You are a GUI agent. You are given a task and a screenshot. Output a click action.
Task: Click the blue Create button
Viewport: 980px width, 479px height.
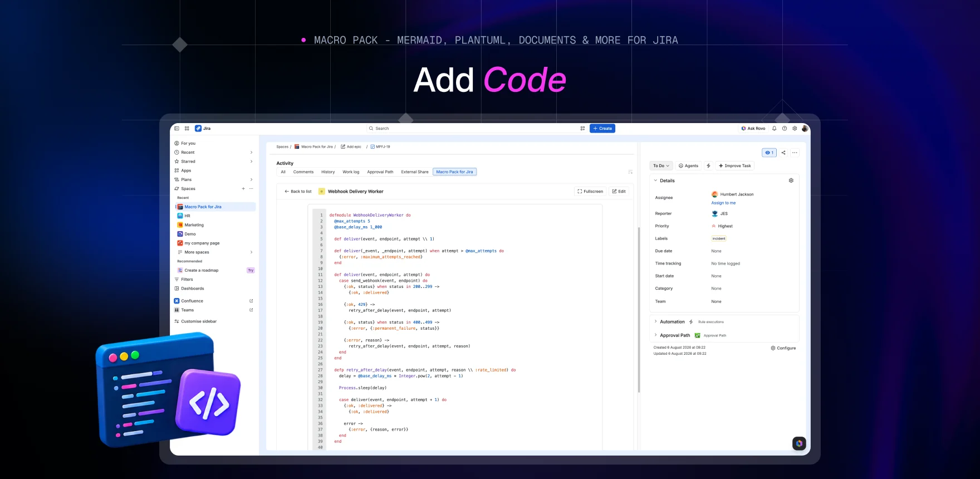pos(602,129)
